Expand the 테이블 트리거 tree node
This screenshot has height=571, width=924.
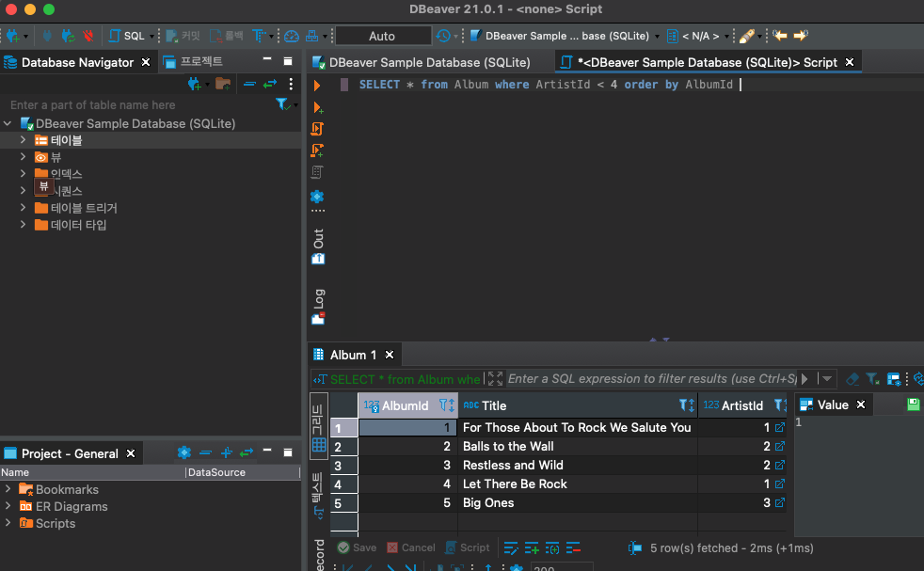click(x=23, y=207)
